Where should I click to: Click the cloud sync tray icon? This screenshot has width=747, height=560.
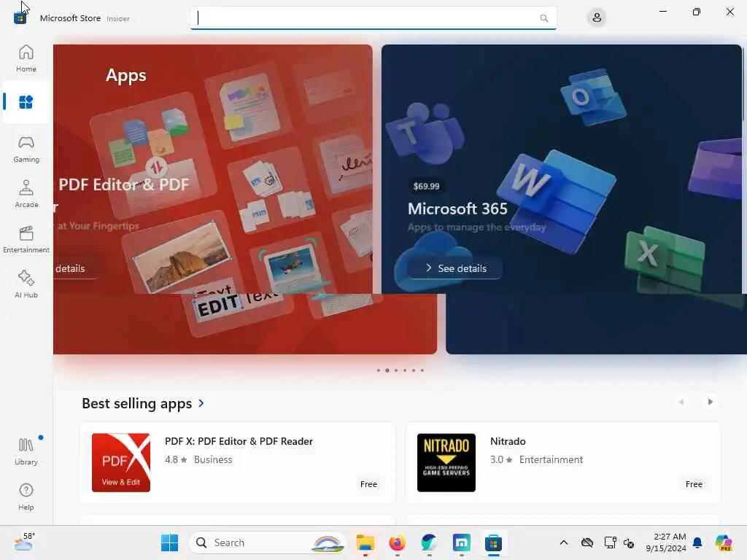coord(587,542)
